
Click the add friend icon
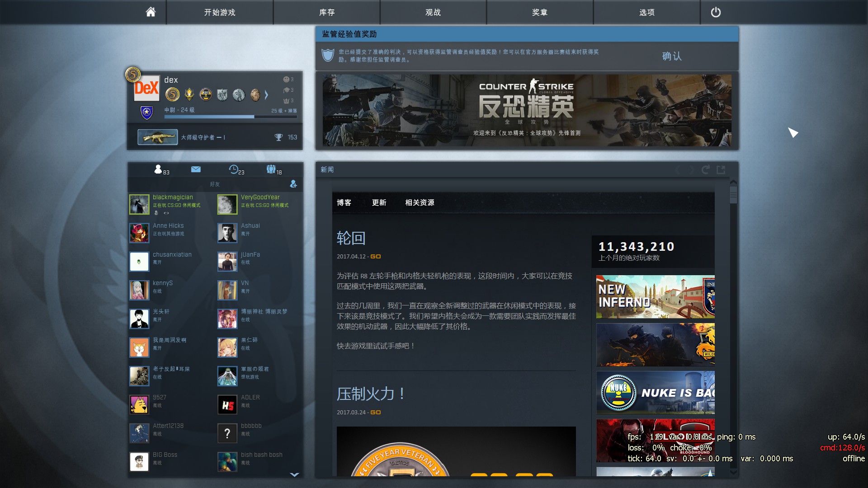[293, 184]
